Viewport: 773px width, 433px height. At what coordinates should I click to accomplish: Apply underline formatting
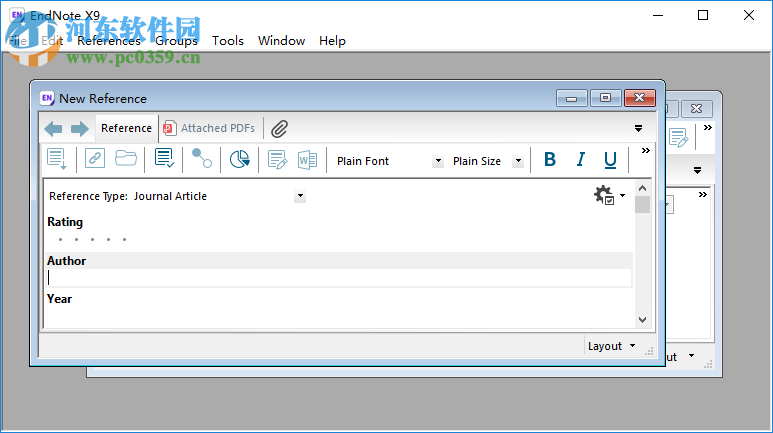610,160
